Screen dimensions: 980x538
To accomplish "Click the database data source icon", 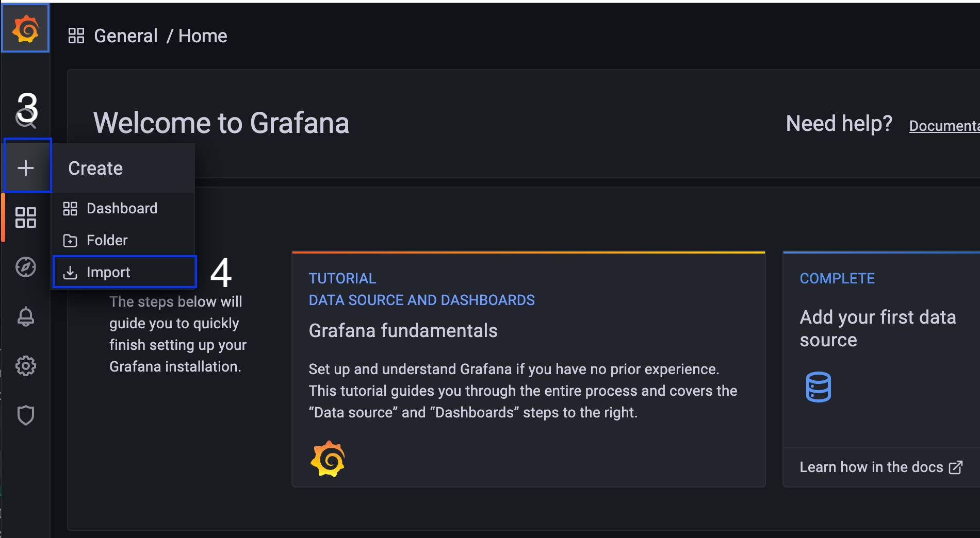I will coord(818,386).
